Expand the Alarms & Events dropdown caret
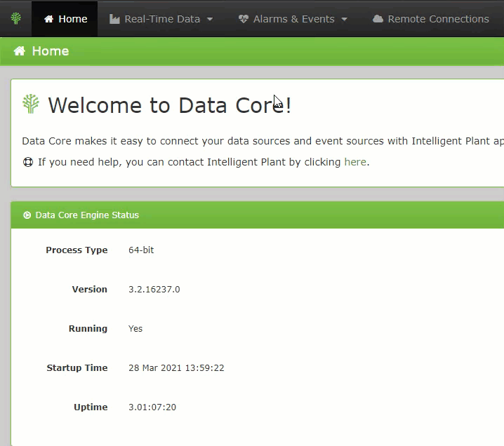 point(344,19)
